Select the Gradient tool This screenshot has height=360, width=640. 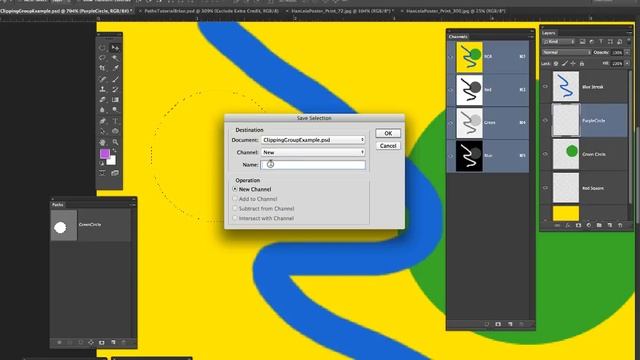[x=115, y=100]
